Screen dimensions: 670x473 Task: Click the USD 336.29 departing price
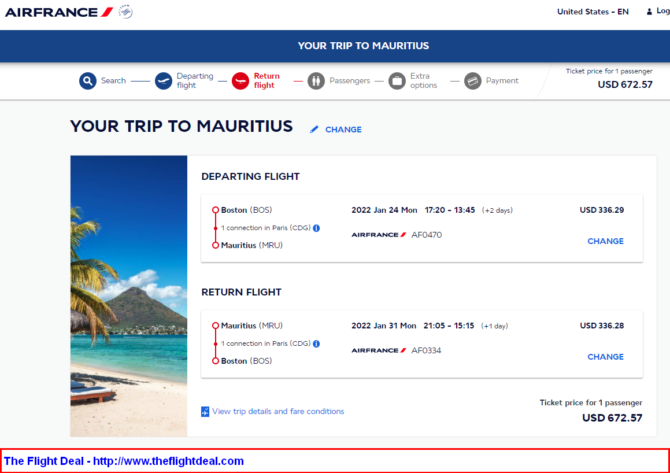(x=602, y=210)
